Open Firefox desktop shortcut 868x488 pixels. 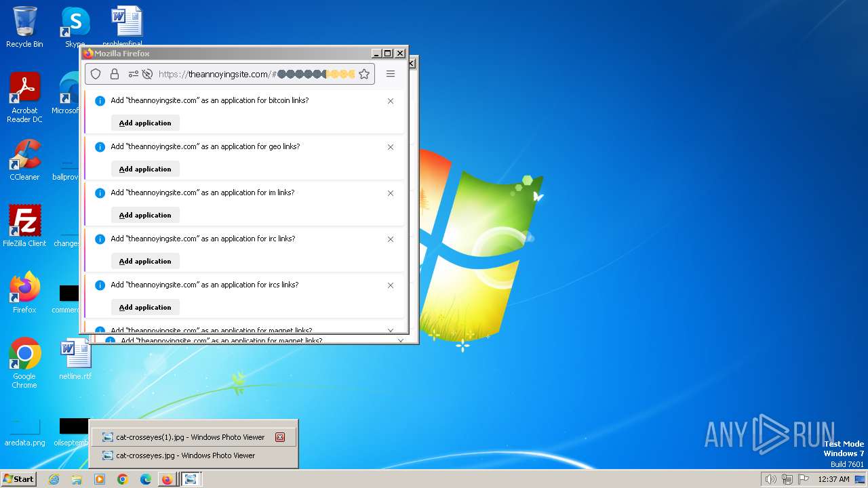[24, 292]
